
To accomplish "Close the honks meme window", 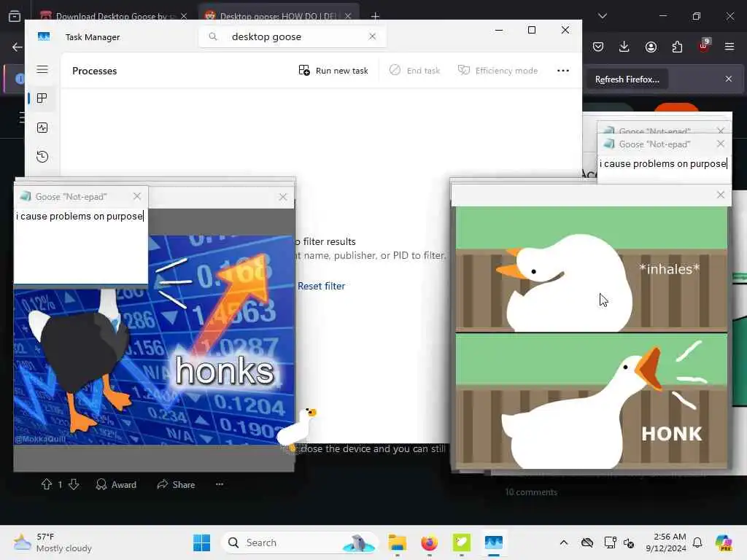I will [x=283, y=197].
